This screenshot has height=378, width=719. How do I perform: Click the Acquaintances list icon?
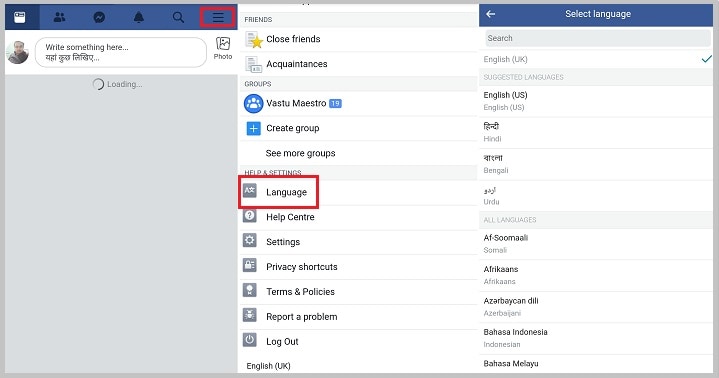coord(253,64)
